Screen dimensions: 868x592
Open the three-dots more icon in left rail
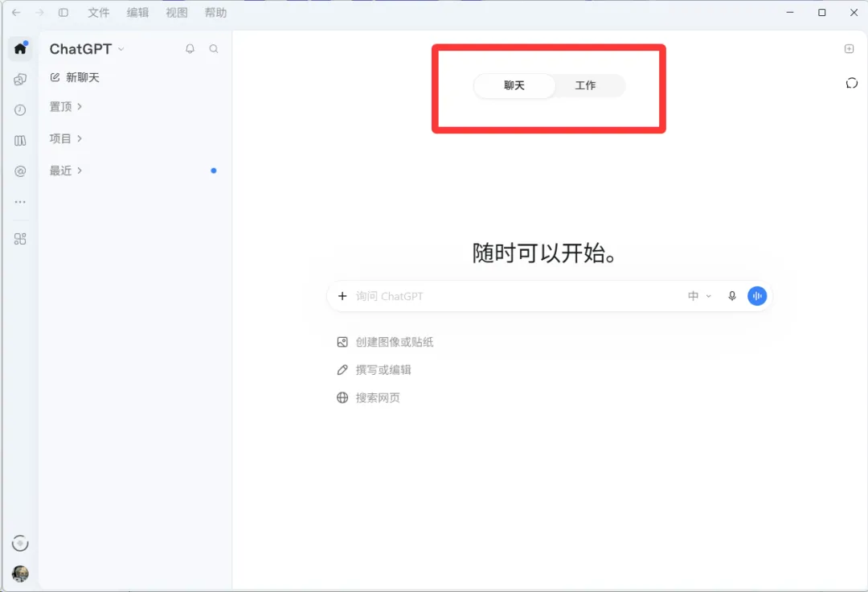coord(20,202)
